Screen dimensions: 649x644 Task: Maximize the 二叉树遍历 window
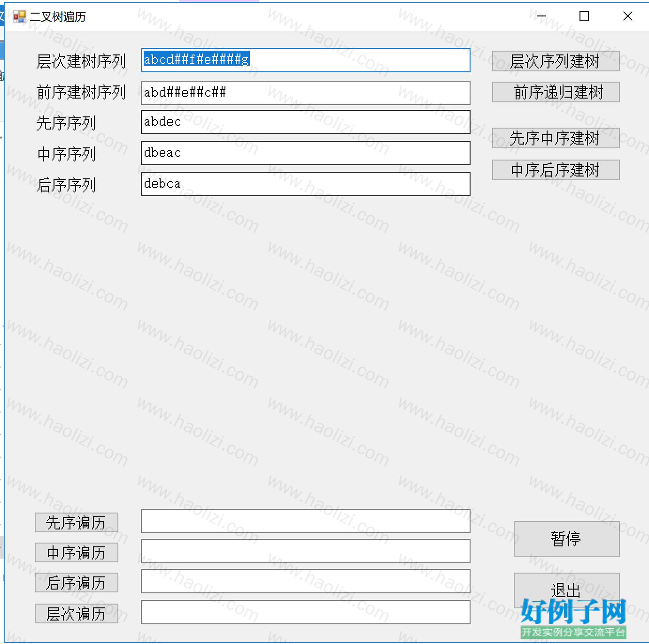pyautogui.click(x=584, y=16)
